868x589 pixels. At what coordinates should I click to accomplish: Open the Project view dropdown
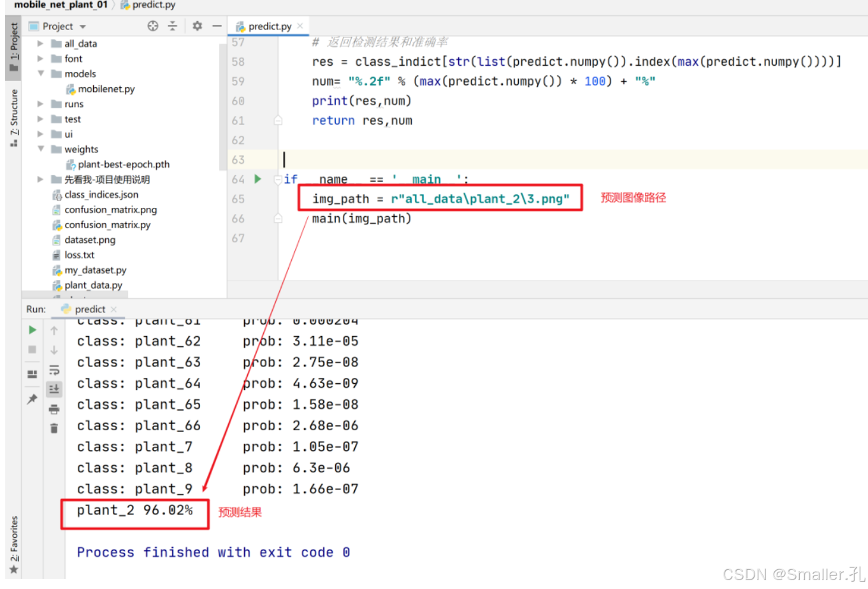tap(83, 27)
